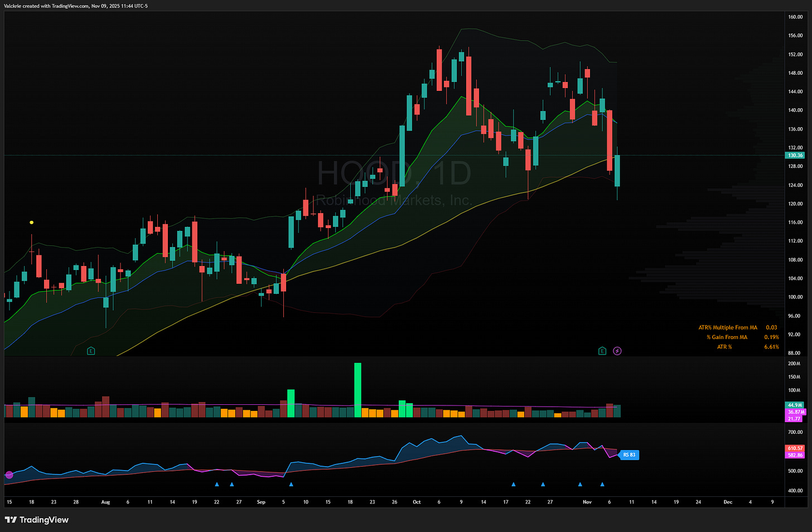This screenshot has width=812, height=532.
Task: Click the 100.00 price axis label
Action: click(795, 297)
